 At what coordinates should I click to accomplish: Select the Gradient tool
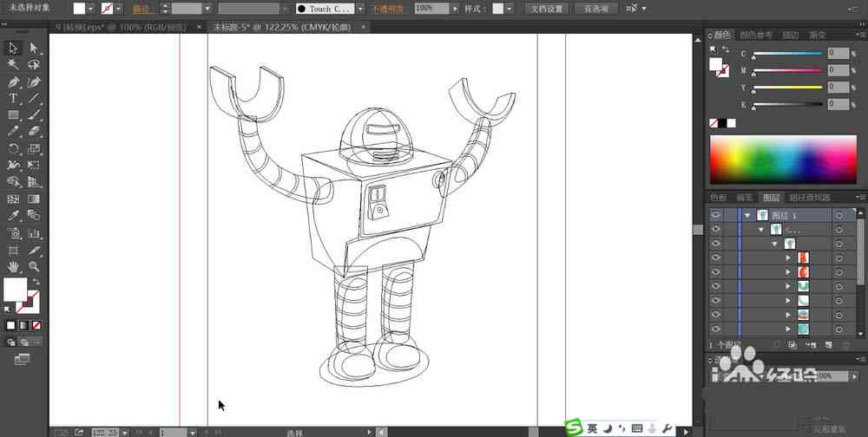point(34,199)
